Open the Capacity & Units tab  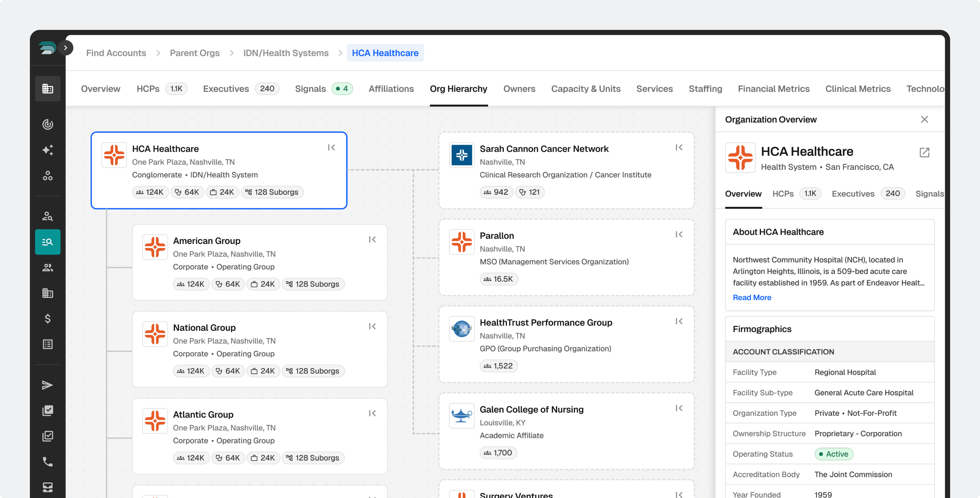[586, 89]
